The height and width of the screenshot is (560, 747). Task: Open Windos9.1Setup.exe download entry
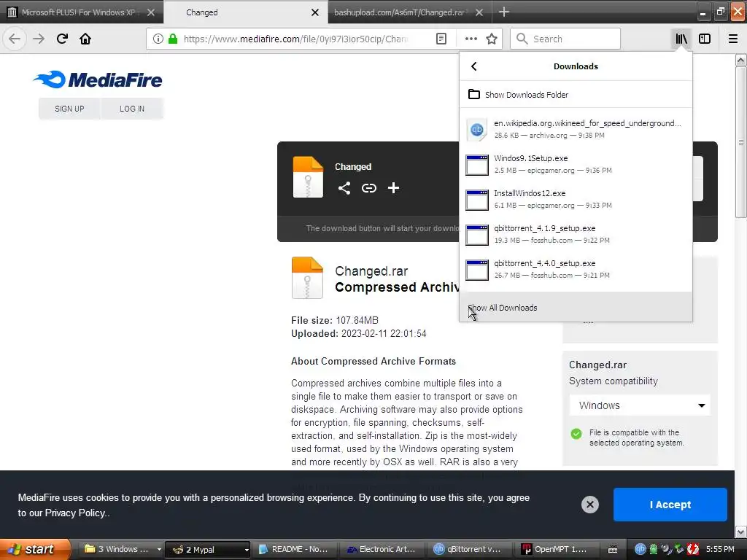[576, 164]
